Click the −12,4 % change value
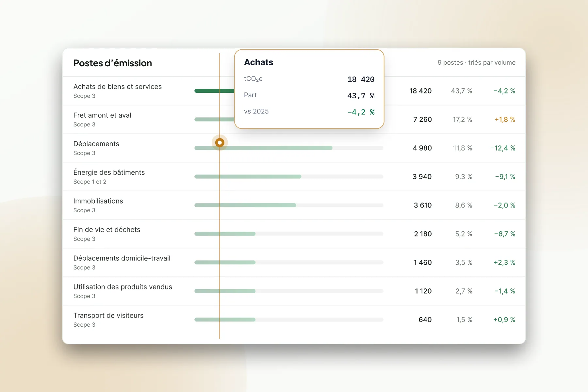588x392 pixels. tap(503, 148)
